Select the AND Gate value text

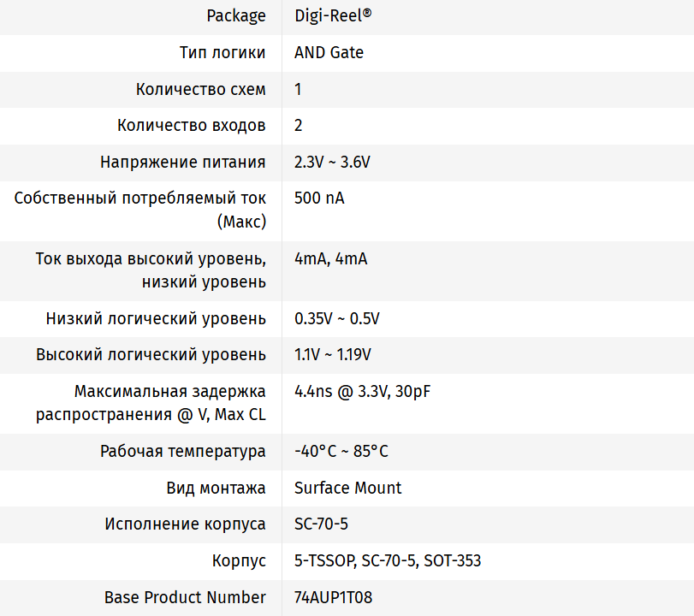click(x=329, y=53)
